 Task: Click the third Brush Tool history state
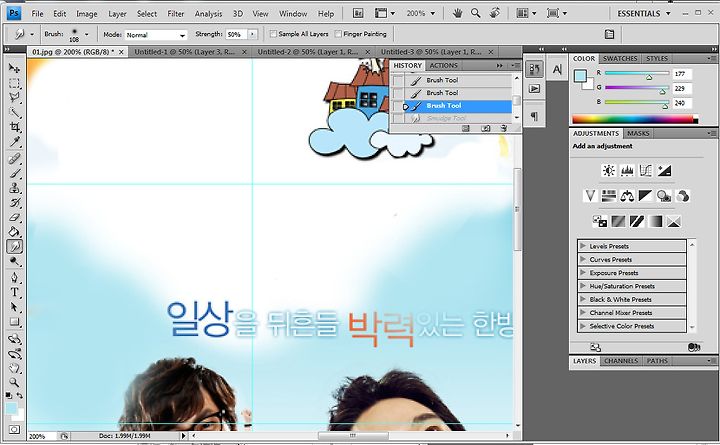click(458, 106)
